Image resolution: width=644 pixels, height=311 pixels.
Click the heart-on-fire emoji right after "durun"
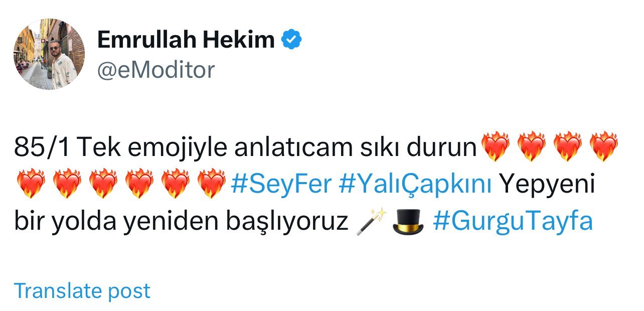pos(495,147)
